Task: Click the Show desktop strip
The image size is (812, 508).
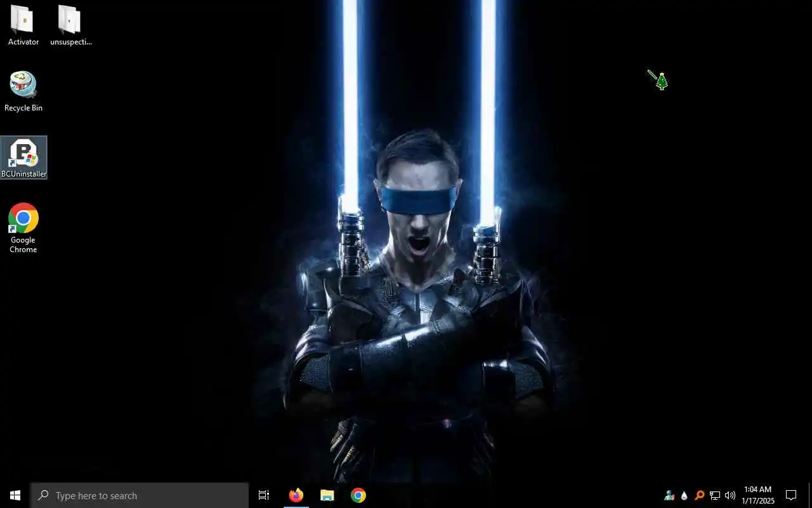Action: tap(810, 495)
